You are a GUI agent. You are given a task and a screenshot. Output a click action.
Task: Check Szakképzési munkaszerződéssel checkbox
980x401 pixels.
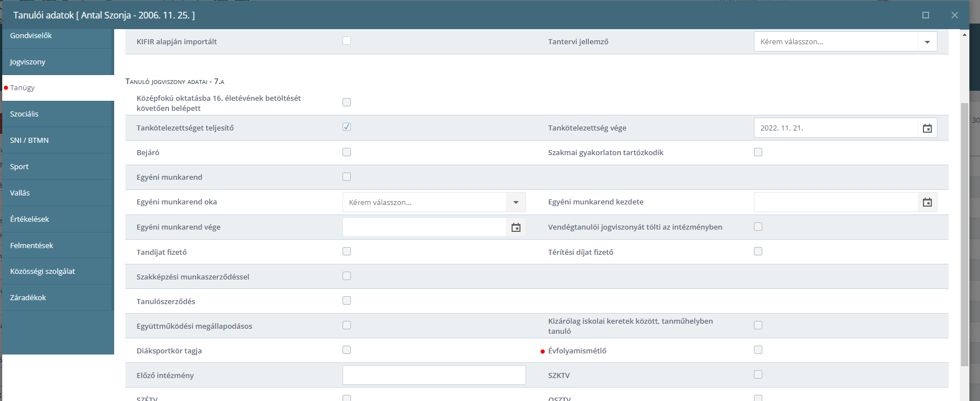coord(346,276)
